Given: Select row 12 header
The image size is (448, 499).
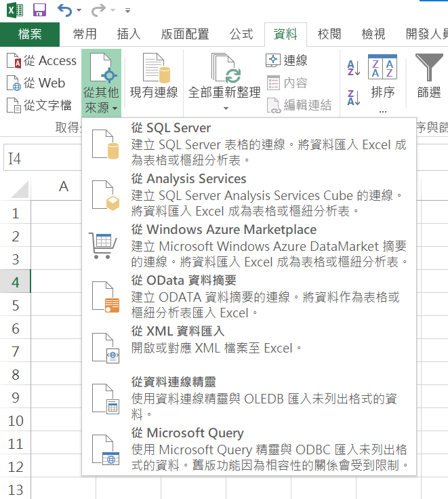Looking at the screenshot, I should 16,466.
